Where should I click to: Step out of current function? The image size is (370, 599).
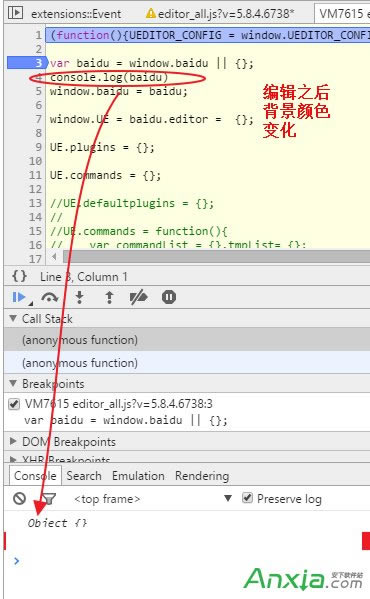109,297
